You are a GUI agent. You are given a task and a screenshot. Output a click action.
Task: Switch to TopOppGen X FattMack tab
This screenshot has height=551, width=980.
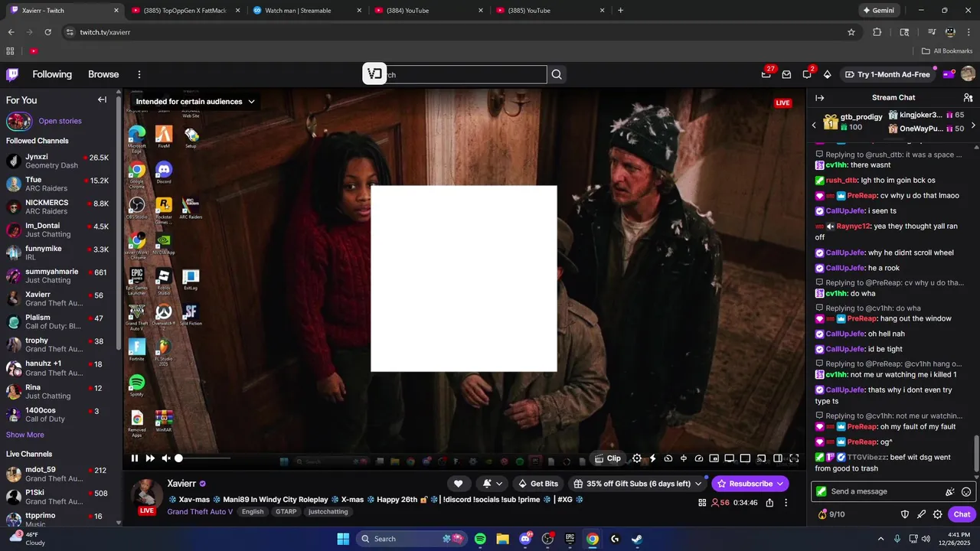[x=186, y=11]
